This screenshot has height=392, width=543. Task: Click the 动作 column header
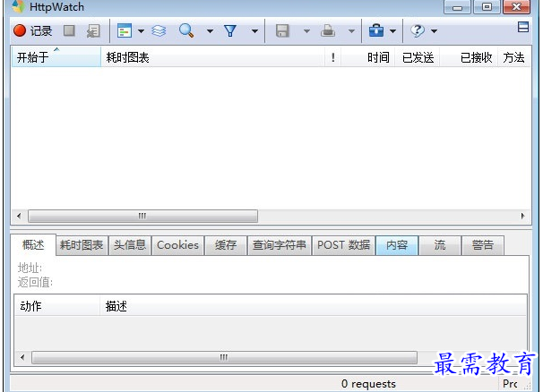(x=57, y=306)
